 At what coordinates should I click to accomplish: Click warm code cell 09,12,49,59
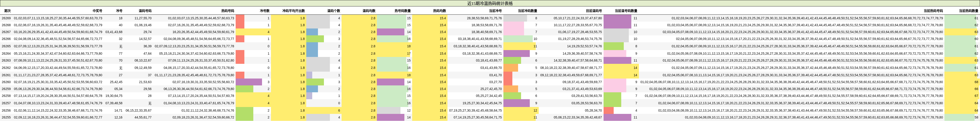pyautogui.click(x=143, y=68)
